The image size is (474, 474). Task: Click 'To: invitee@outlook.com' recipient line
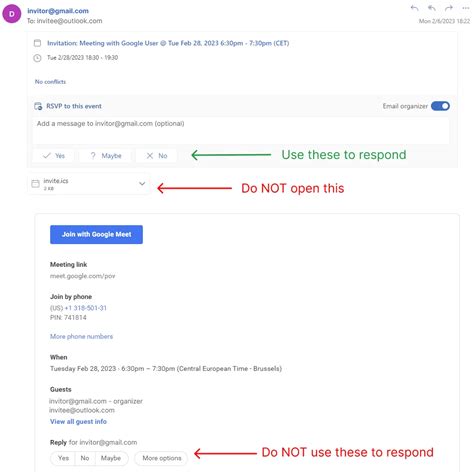point(65,21)
